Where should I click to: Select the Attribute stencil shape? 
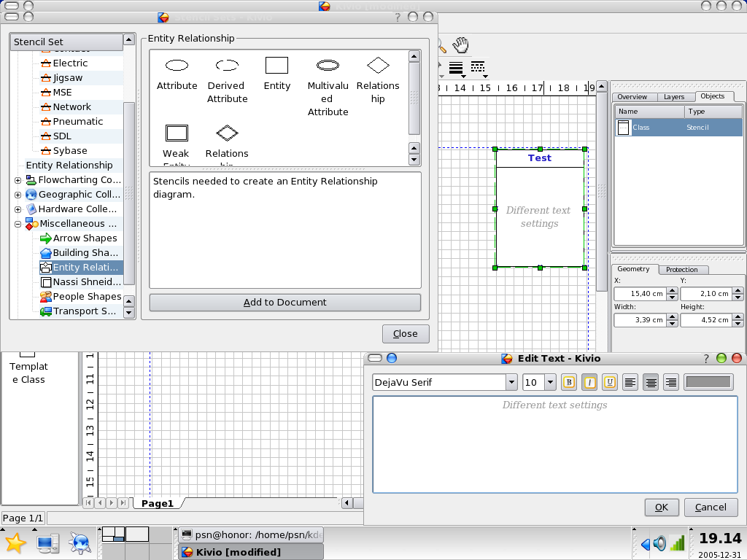(x=177, y=74)
